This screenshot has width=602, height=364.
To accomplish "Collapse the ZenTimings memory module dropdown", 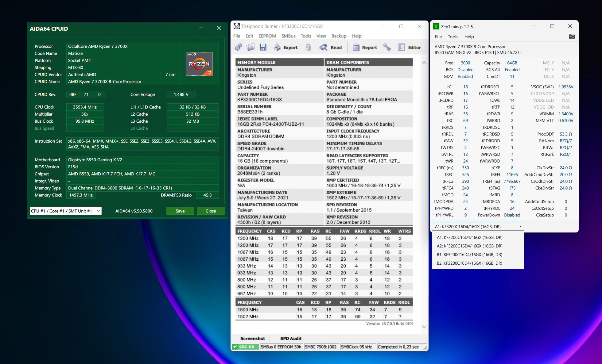I will (520, 227).
